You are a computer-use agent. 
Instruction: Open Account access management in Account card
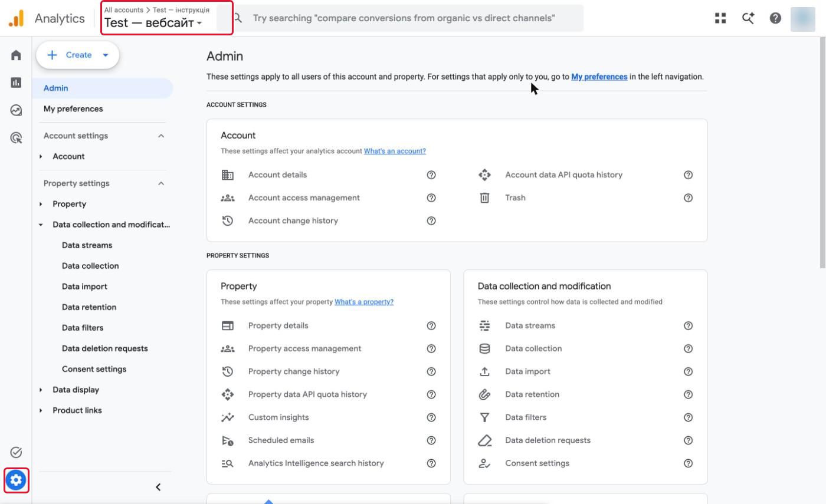tap(304, 198)
